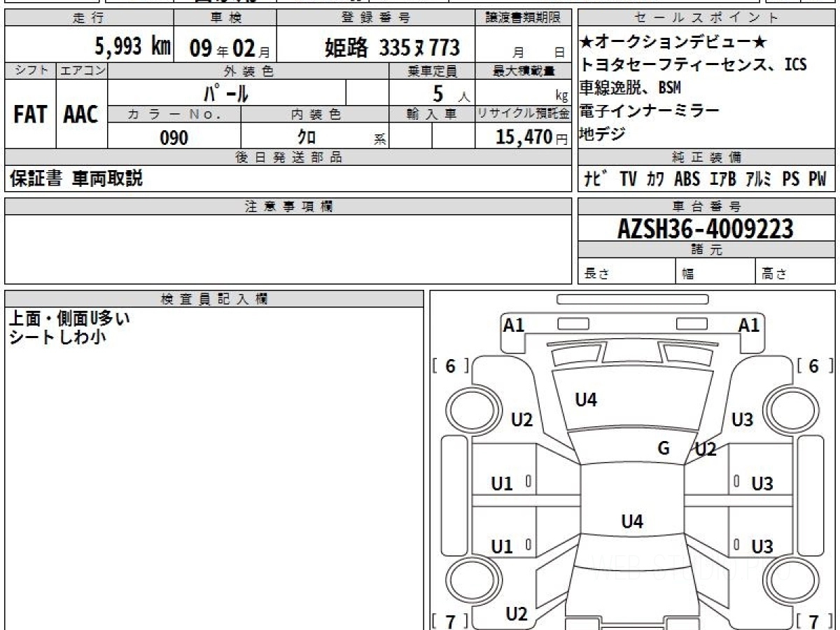Image resolution: width=840 pixels, height=630 pixels.
Task: Click the U4 mark on the hood
Action: tap(586, 400)
